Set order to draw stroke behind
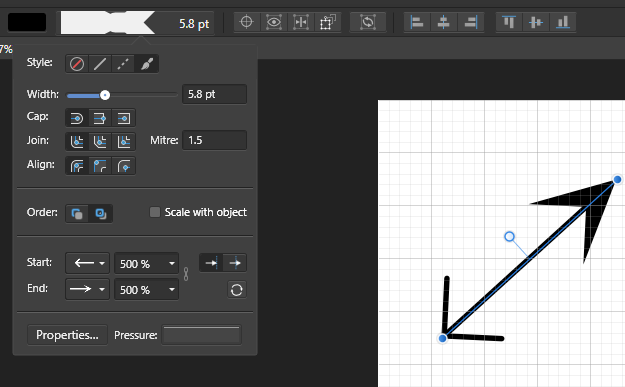Screen dimensions: 625x387 77,214
